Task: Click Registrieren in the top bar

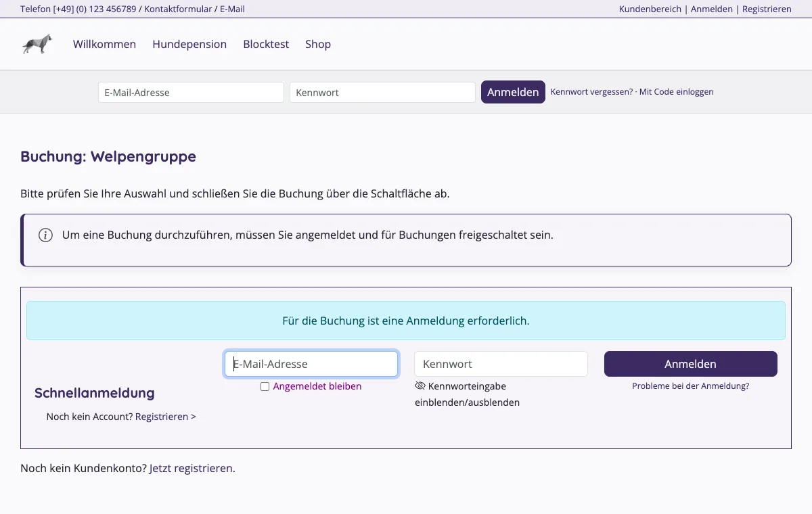Action: tap(767, 9)
